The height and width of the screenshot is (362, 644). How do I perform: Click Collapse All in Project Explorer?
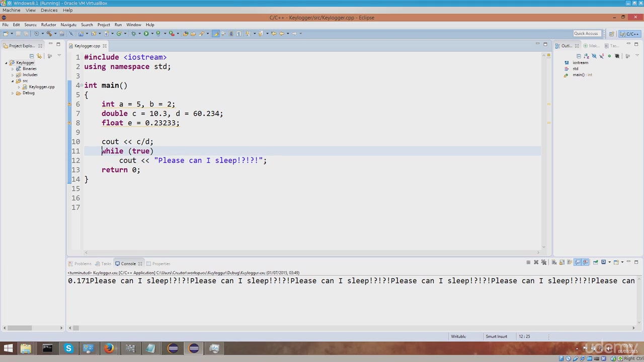point(32,56)
